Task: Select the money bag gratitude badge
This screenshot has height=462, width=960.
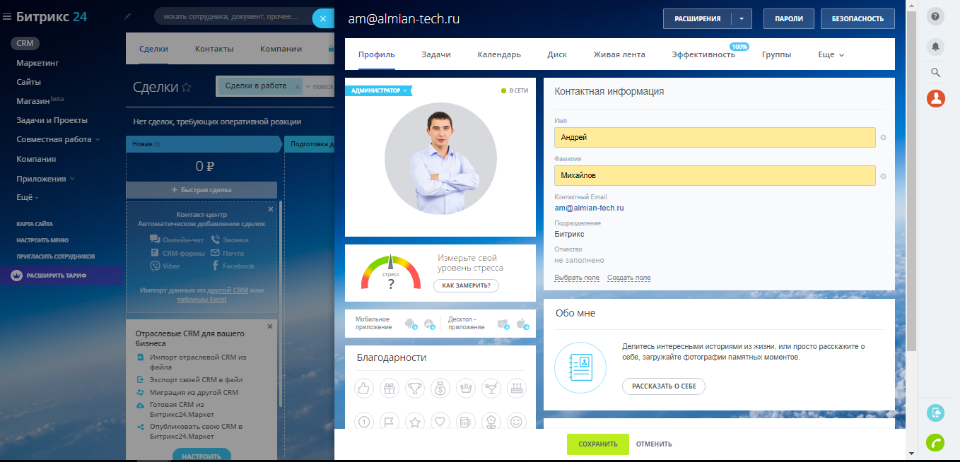Action: 440,388
